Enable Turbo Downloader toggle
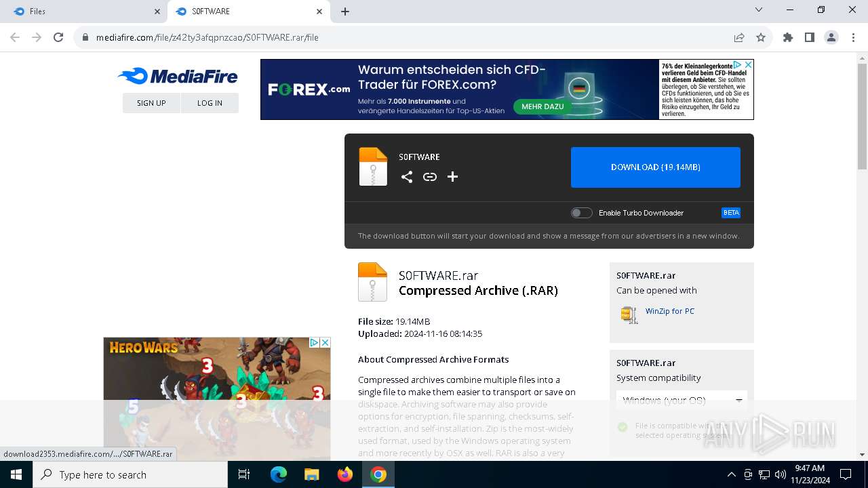Screen dimensions: 868x488 point(581,213)
